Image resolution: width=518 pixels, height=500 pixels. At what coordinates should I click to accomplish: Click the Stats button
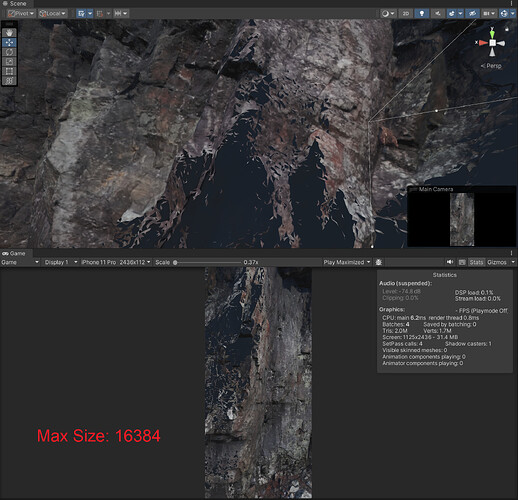click(476, 262)
